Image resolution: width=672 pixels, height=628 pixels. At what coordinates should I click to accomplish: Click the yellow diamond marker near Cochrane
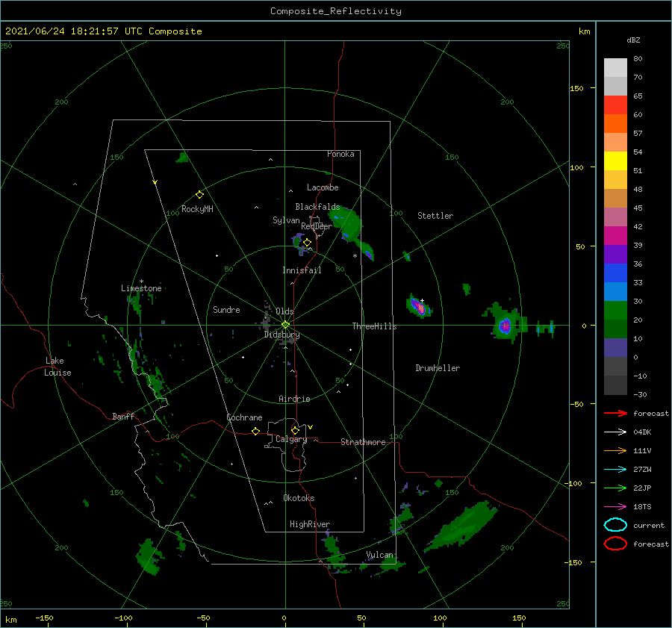tap(255, 432)
